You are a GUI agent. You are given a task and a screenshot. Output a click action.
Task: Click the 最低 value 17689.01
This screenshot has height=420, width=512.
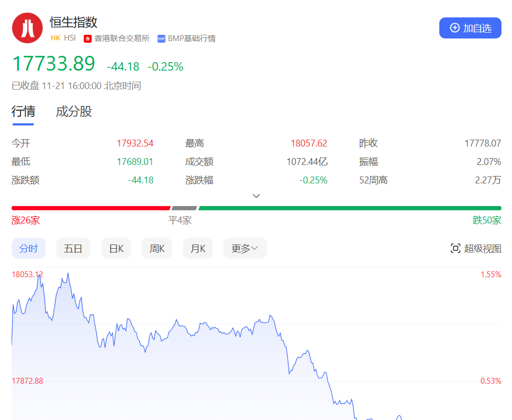click(x=135, y=162)
